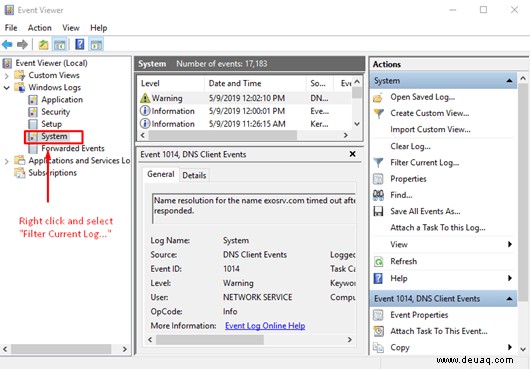This screenshot has height=369, width=530.
Task: Click the Save All Events floppy icon
Action: (x=378, y=212)
